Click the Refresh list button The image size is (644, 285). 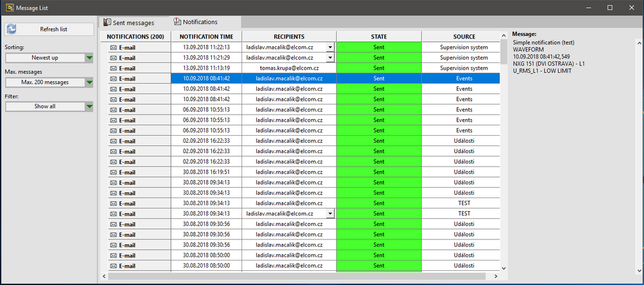[50, 29]
